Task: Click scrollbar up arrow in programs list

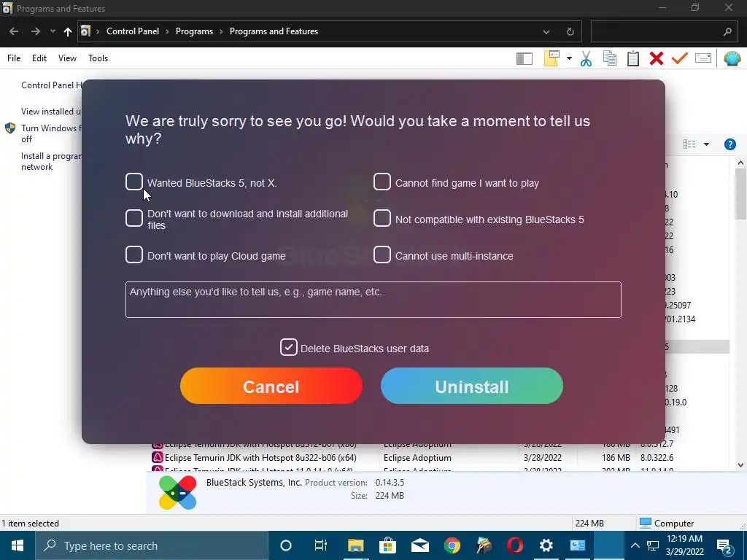Action: click(740, 163)
